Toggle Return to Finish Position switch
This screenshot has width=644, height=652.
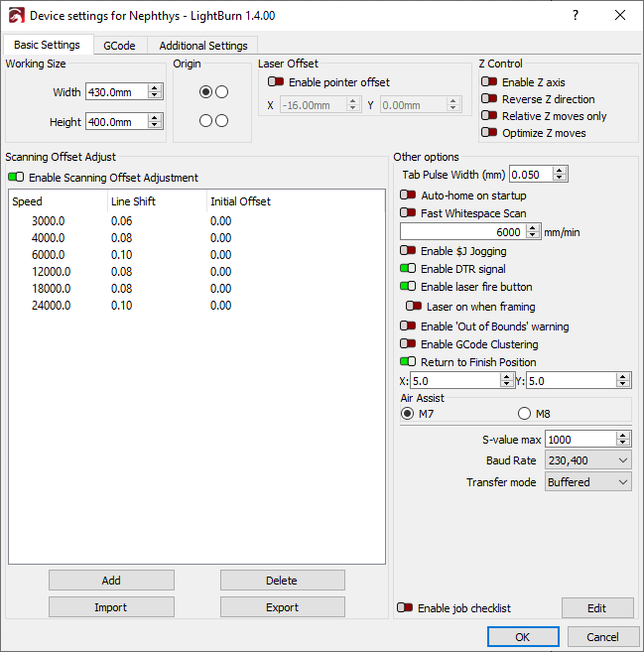coord(408,362)
